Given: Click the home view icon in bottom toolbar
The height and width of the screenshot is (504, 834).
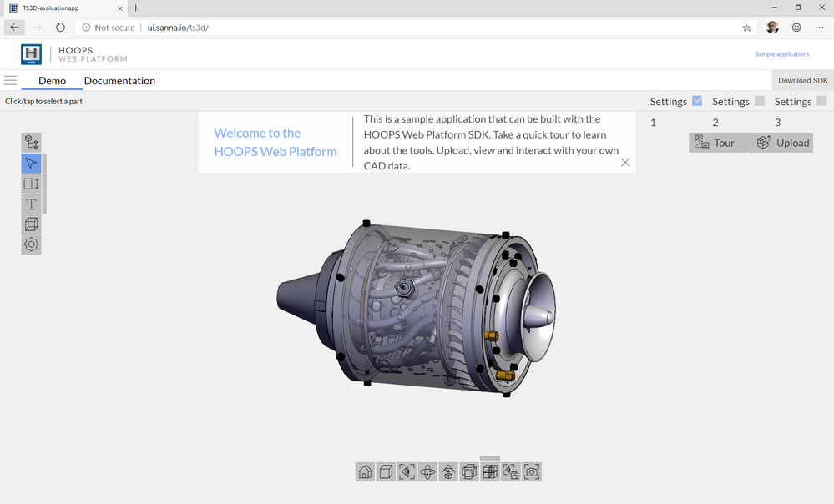Looking at the screenshot, I should tap(366, 471).
